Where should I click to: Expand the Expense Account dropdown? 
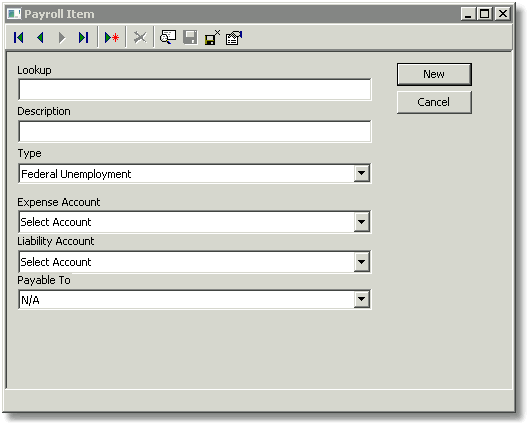tap(361, 222)
